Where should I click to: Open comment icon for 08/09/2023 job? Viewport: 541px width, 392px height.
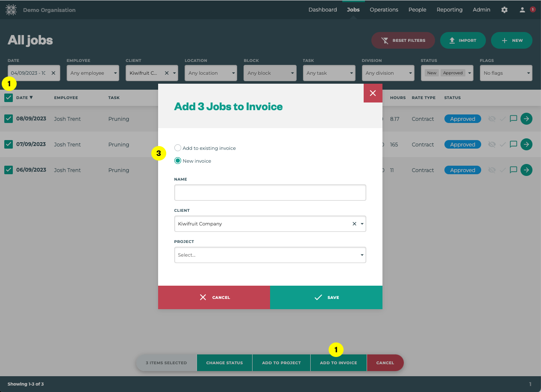click(514, 119)
